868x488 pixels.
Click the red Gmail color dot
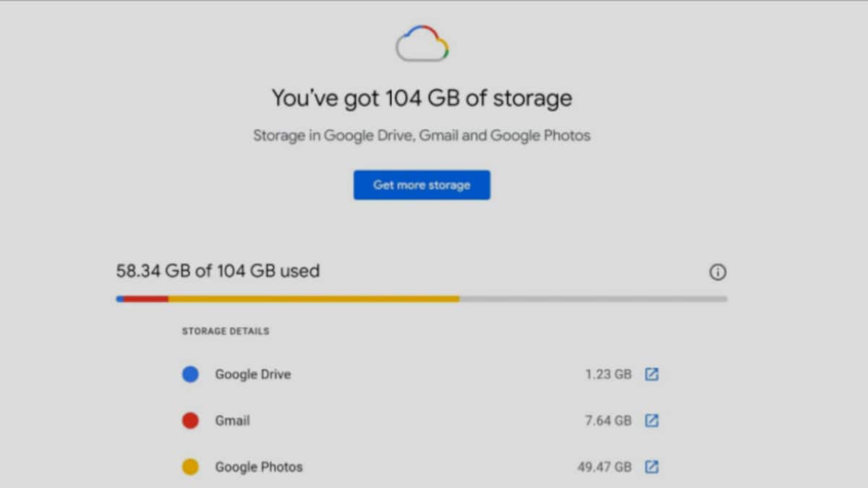click(190, 421)
